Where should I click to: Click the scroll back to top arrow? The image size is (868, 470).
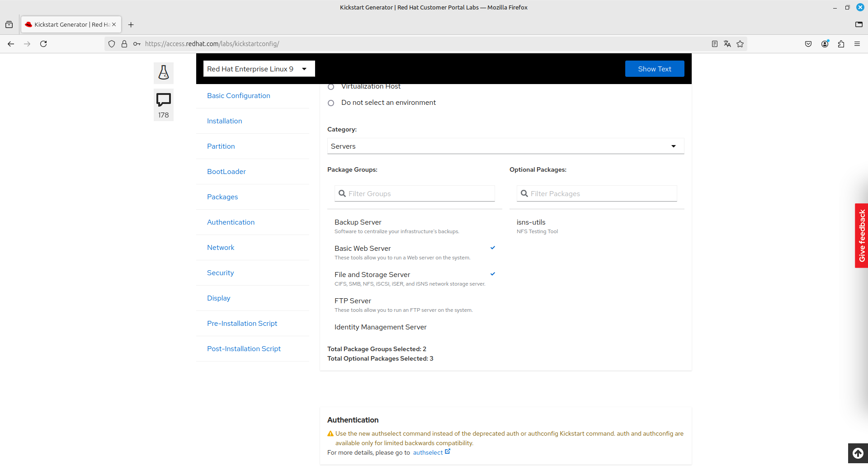[858, 453]
